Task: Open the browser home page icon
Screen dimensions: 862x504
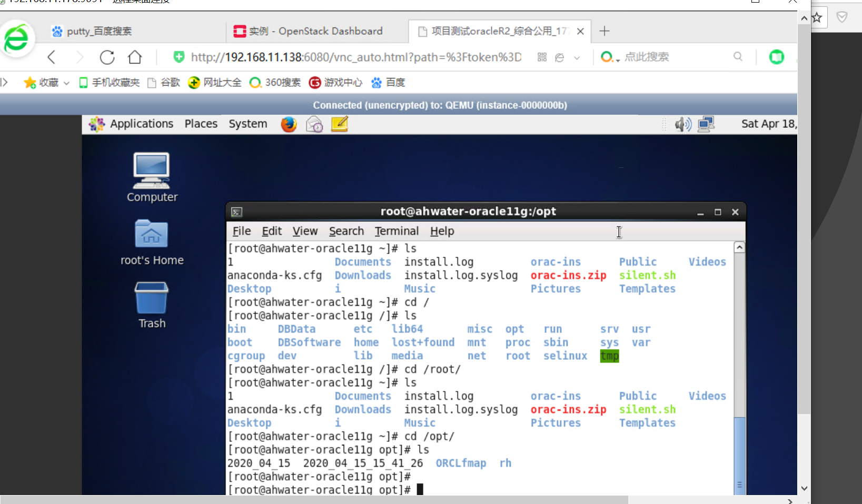Action: (135, 57)
